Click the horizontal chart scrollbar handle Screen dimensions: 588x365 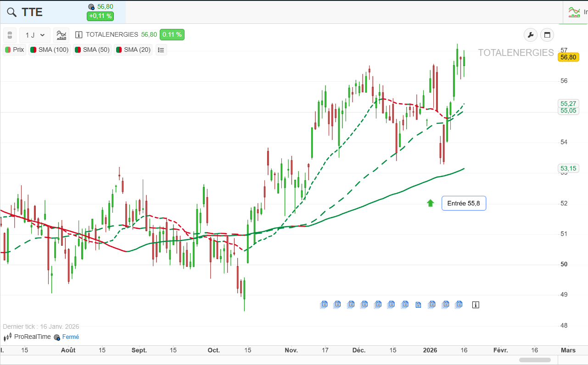coord(535,360)
